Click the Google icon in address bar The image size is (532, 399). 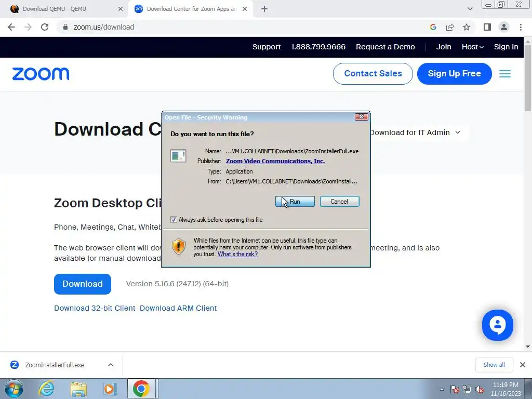(x=433, y=27)
